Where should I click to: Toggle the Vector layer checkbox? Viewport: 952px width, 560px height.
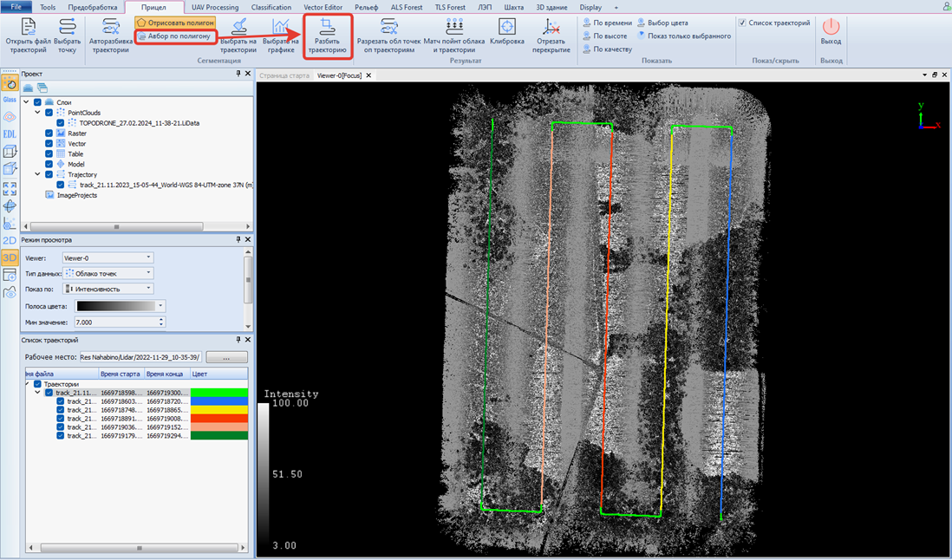[x=49, y=144]
